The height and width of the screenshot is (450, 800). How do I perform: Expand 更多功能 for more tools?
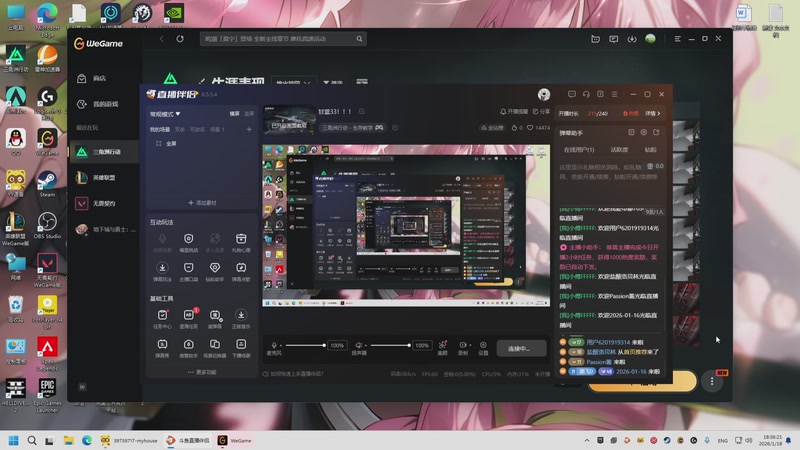click(x=202, y=372)
